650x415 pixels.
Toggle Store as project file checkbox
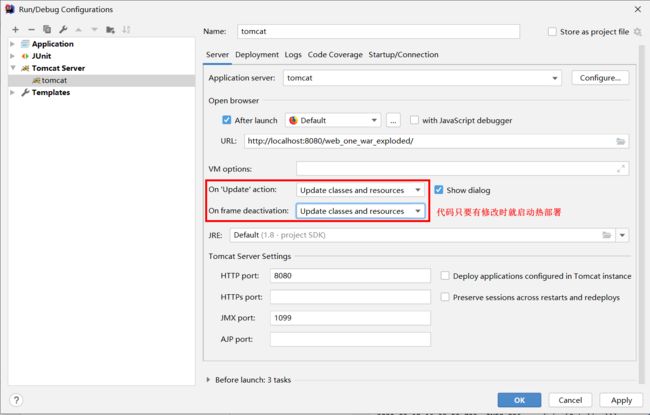click(552, 32)
